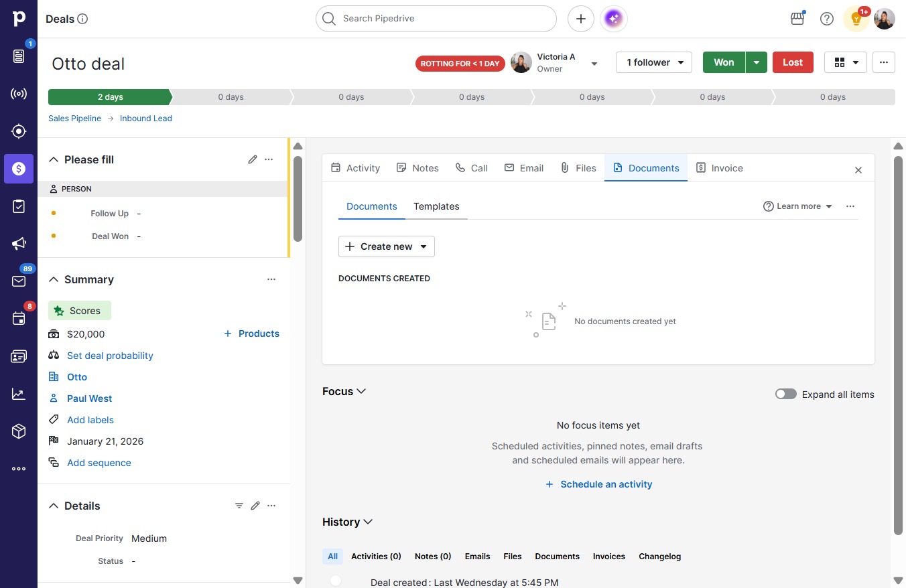This screenshot has width=906, height=588.
Task: Filter the Details fields
Action: click(239, 506)
